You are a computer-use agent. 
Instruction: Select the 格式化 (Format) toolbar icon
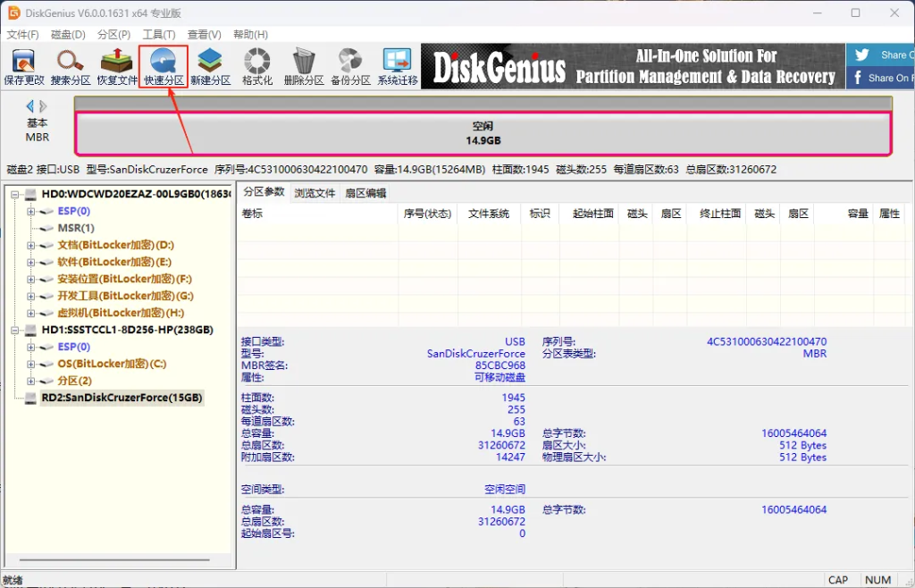tap(257, 66)
